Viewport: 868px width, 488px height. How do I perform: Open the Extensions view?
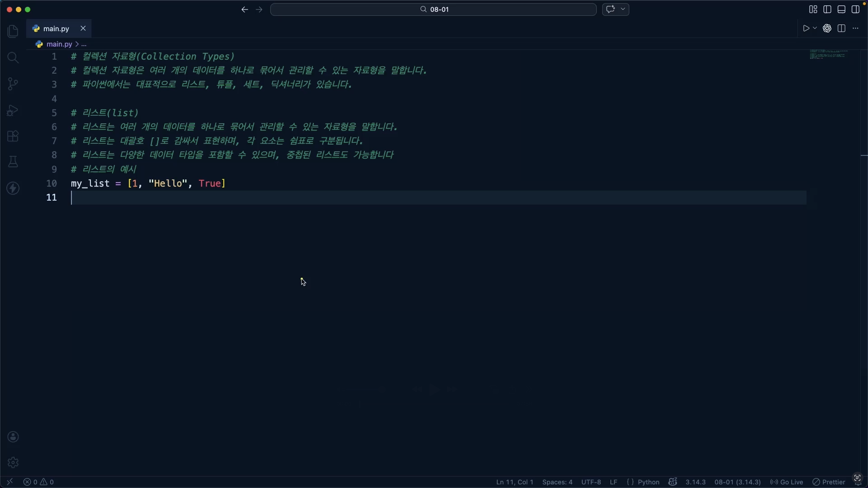pos(13,136)
